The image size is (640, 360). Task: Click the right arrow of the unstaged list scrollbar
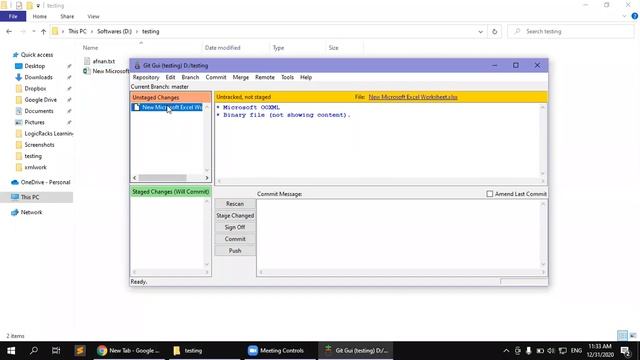click(x=207, y=178)
